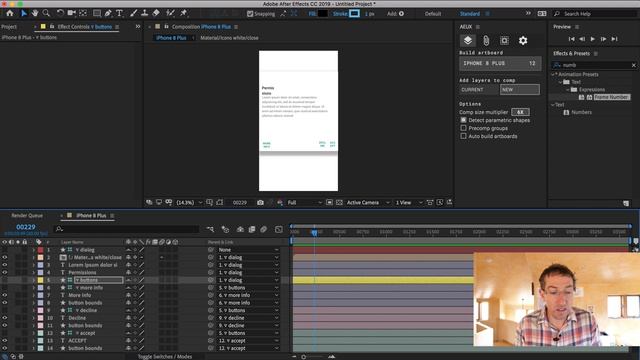640x360 pixels.
Task: Open AEUX paperclip attachment icon
Action: 486,40
